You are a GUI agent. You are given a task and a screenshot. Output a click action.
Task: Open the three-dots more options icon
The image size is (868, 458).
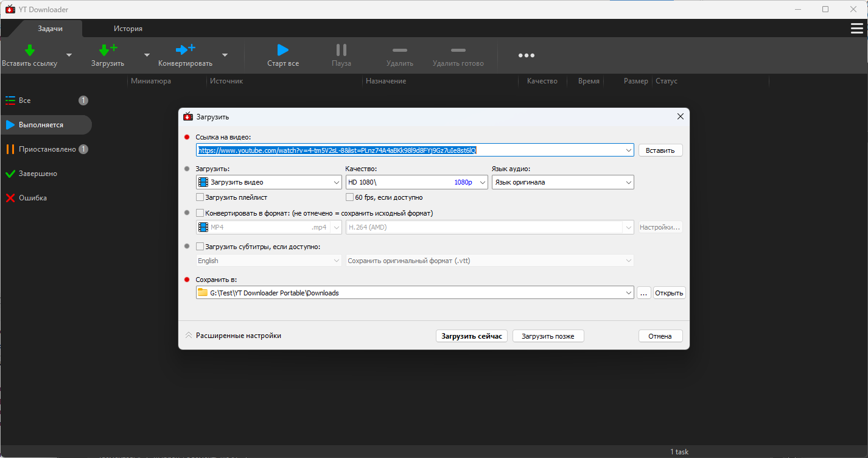click(x=526, y=55)
